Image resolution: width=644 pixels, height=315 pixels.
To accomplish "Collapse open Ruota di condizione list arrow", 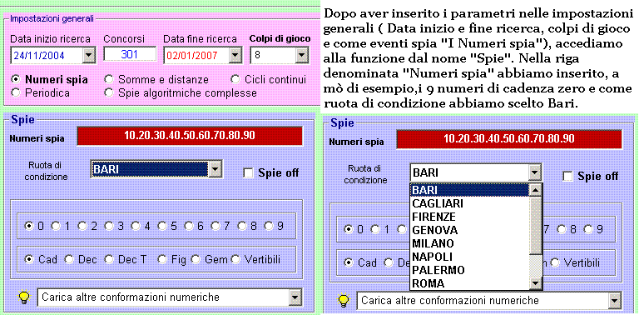I will point(535,172).
